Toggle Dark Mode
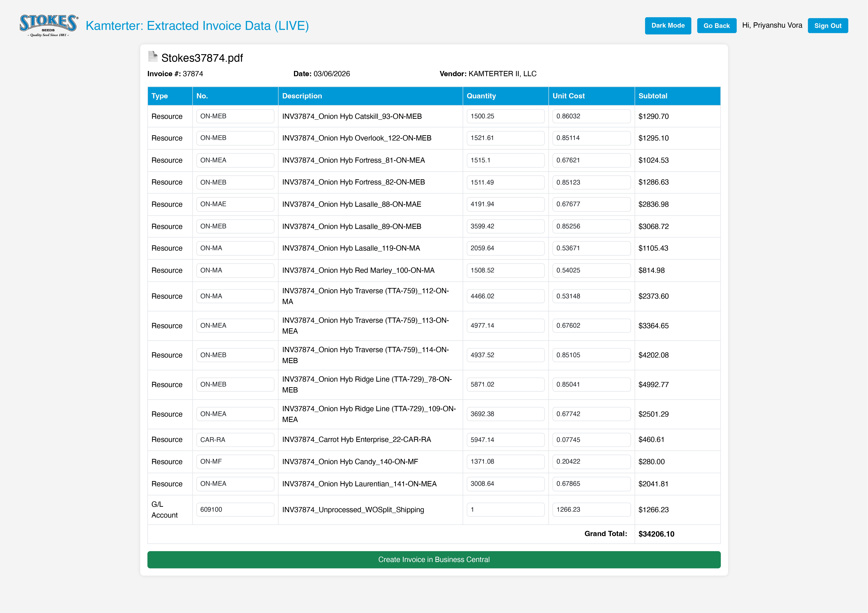Screen dimensions: 868x613 pyautogui.click(x=668, y=26)
